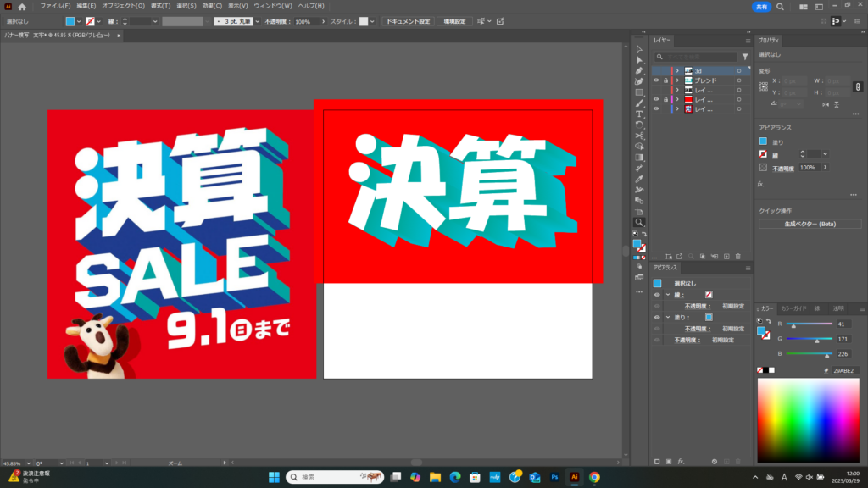Click the hex color field 29ABE2

(x=839, y=370)
